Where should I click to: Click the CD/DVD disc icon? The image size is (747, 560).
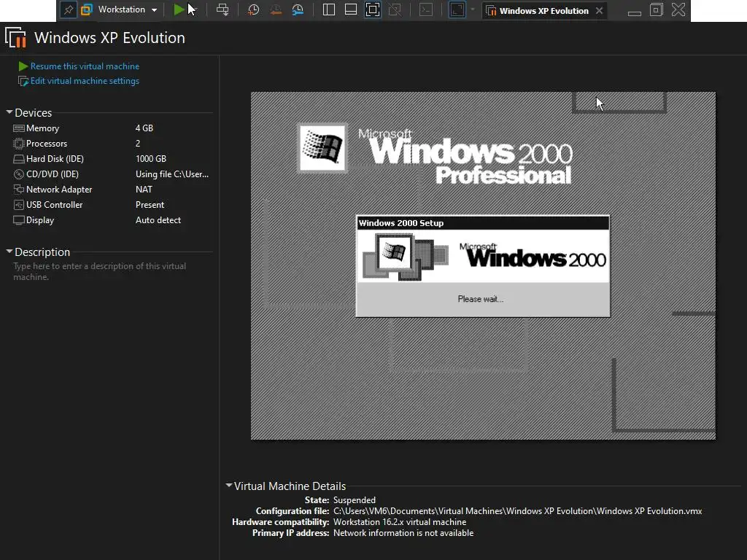click(x=18, y=174)
